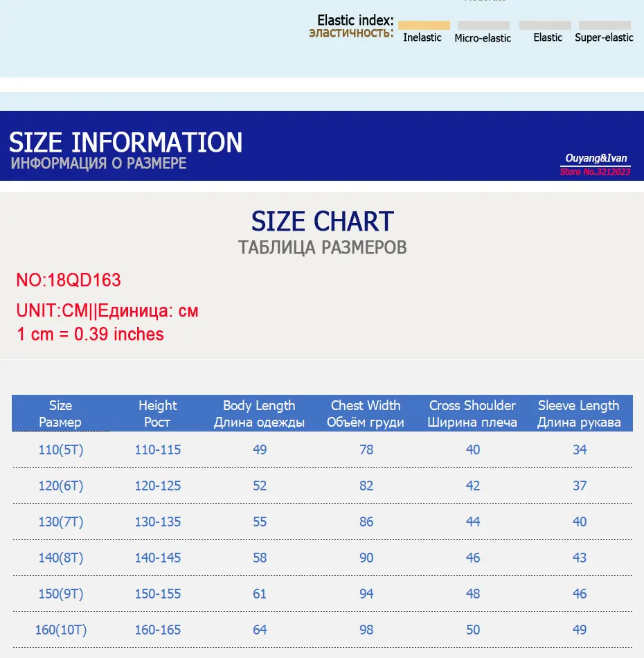Select the size cell '140(8T)'

pos(61,558)
